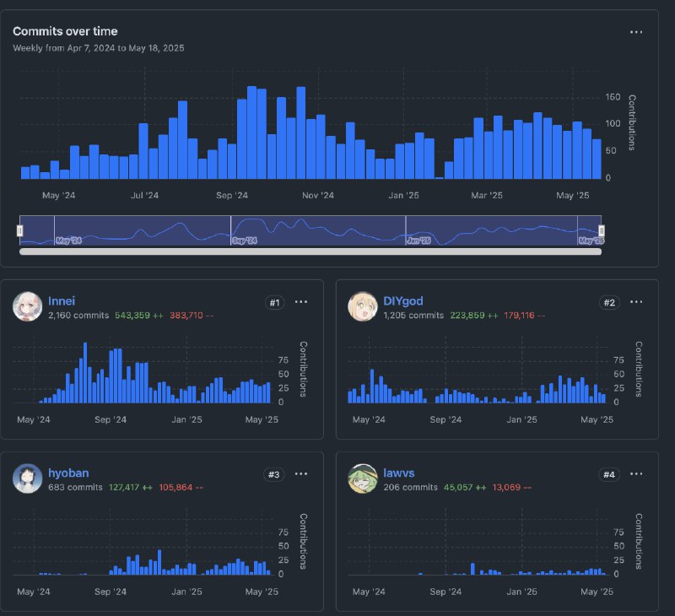Visit the lawvs username link

click(397, 473)
